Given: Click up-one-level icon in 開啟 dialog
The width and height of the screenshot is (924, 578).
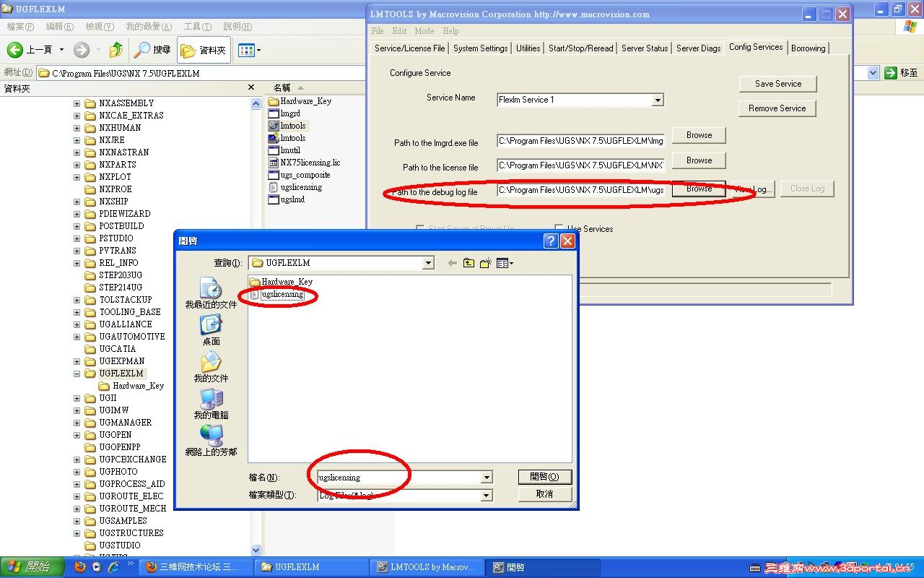Looking at the screenshot, I should coord(469,263).
